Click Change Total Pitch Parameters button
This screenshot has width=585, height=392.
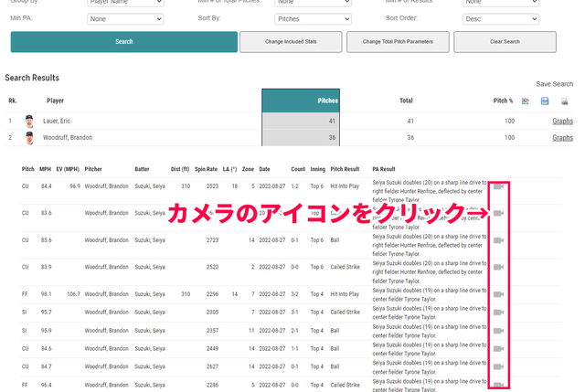(398, 42)
